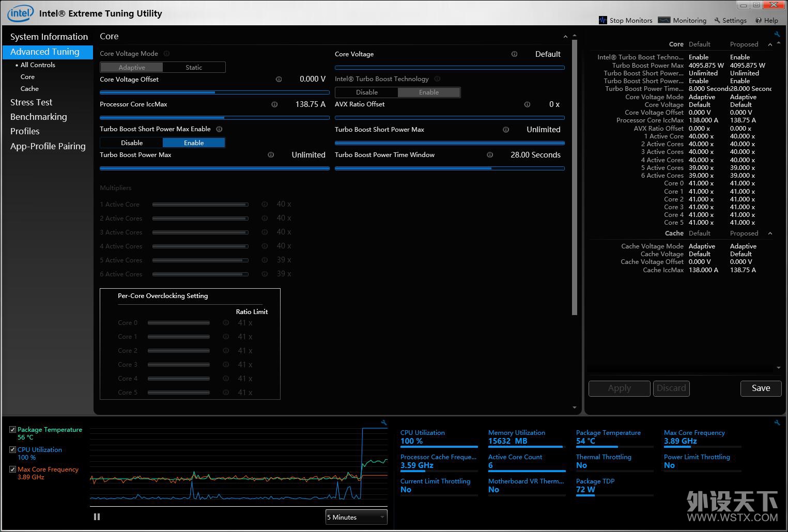
Task: Click the Processor Core IccMax slider
Action: click(x=214, y=118)
